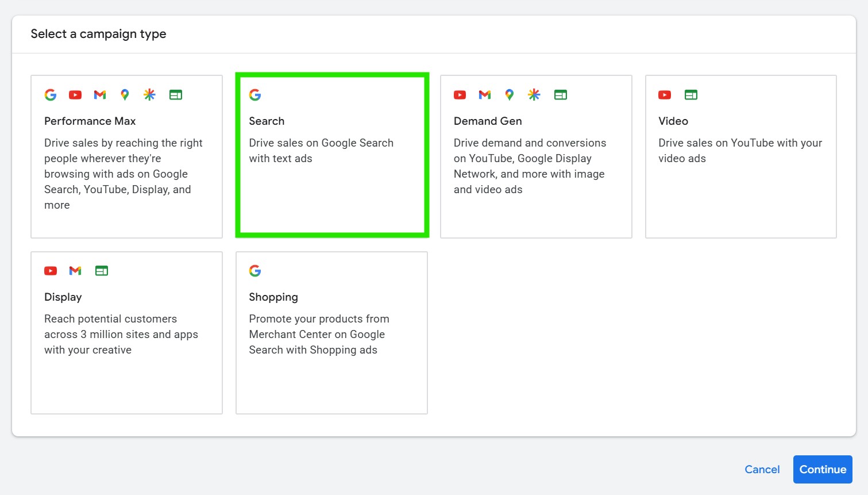
Task: Click the Gmail icon in Performance Max card
Action: click(100, 95)
